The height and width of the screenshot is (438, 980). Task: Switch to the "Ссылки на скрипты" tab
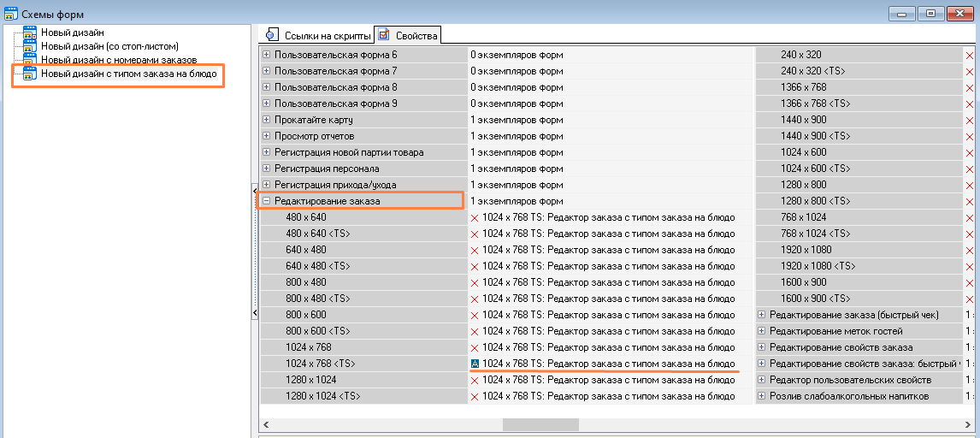(328, 36)
